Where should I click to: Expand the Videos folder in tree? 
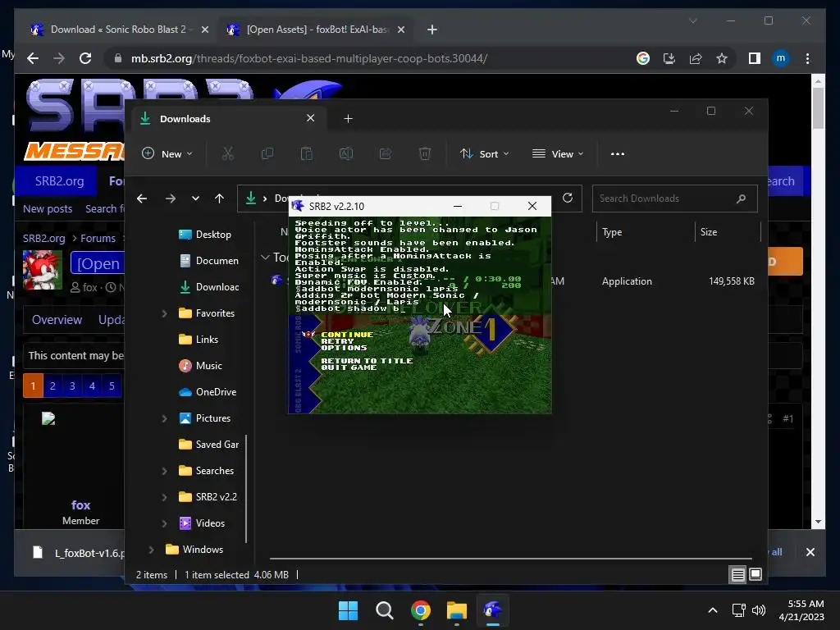164,523
